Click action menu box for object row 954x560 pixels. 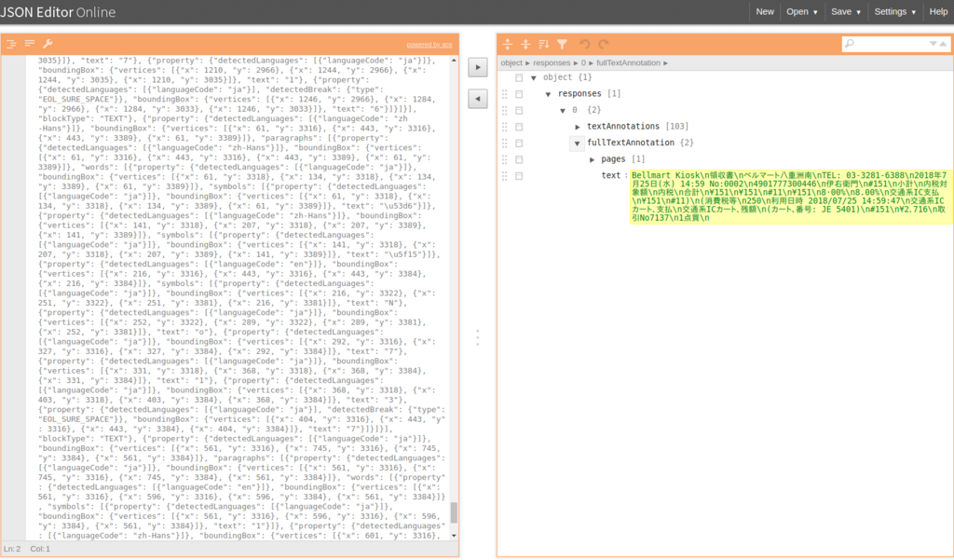pyautogui.click(x=519, y=77)
